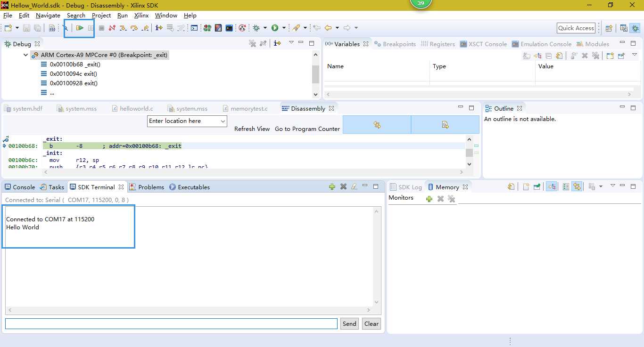Open Variables view menu triangle
Viewport: 644px width, 347px height.
[635, 55]
